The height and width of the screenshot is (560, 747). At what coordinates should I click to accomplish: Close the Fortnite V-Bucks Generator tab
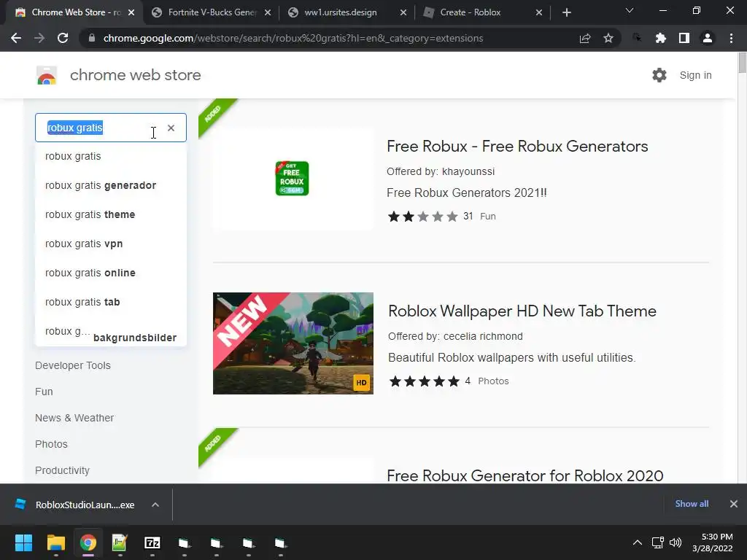pyautogui.click(x=268, y=12)
